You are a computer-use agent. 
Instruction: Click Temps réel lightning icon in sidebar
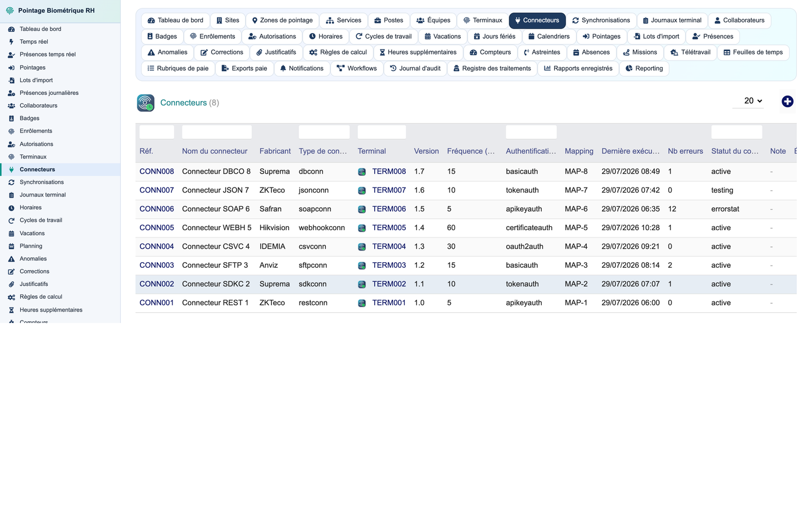click(x=11, y=42)
